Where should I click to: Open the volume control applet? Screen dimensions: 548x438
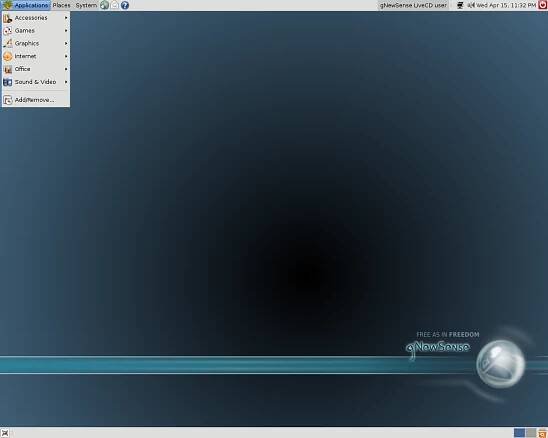point(471,5)
